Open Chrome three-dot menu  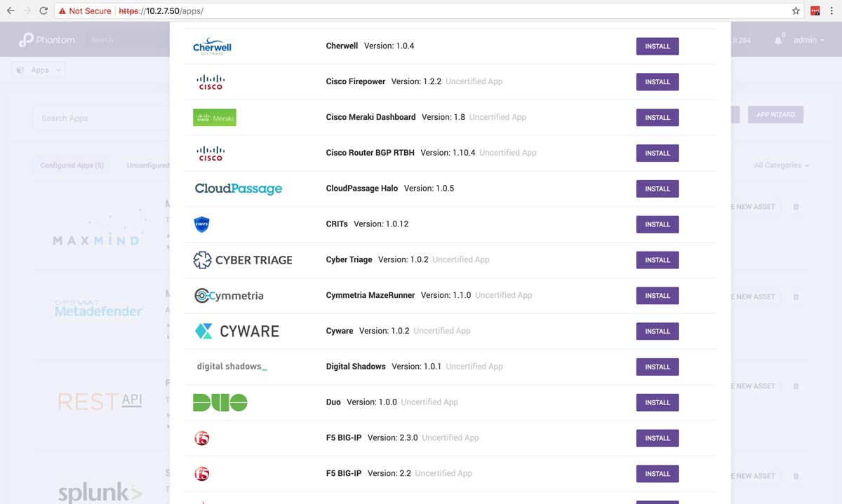pos(831,11)
